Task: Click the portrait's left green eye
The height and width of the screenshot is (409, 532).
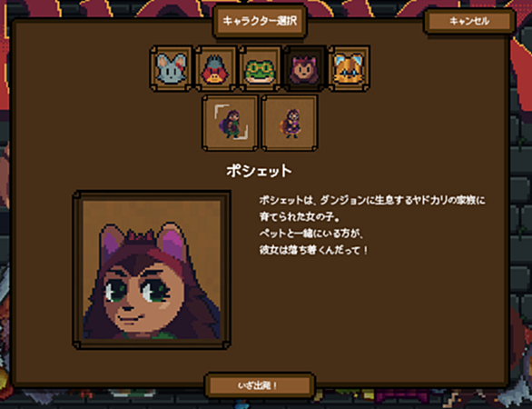Action: (115, 292)
